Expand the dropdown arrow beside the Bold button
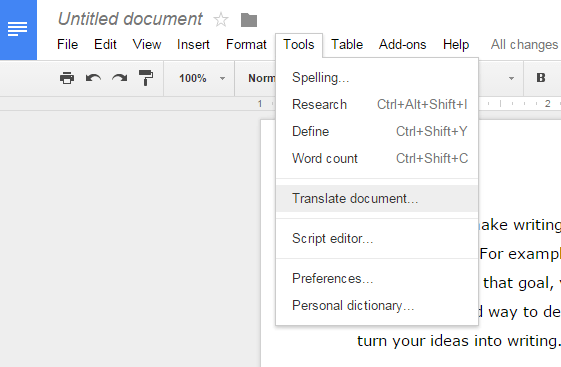The height and width of the screenshot is (367, 561). coord(511,78)
